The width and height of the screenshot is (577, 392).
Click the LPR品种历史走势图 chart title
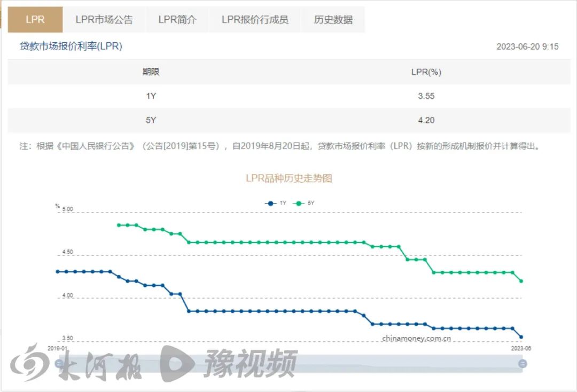point(288,178)
